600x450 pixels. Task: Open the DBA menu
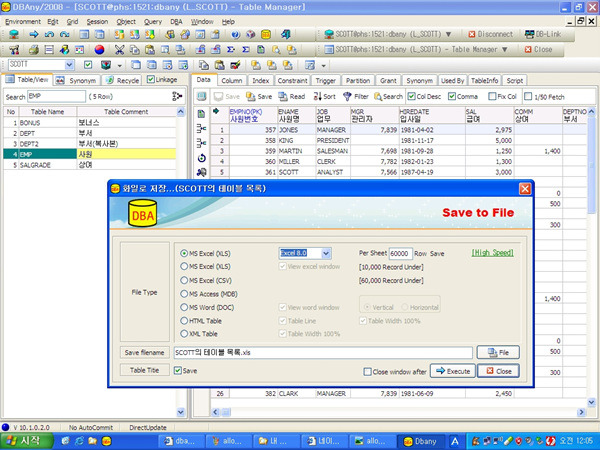click(x=176, y=22)
